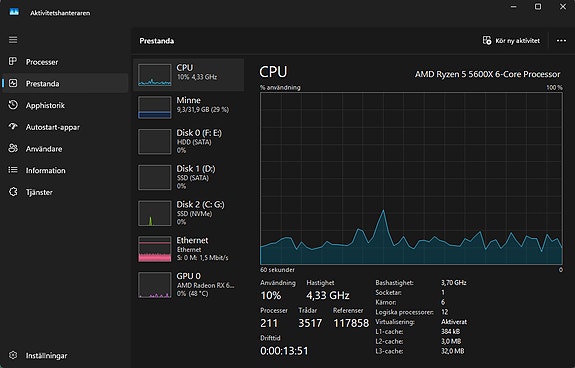This screenshot has width=575, height=368.
Task: Select the Prestanda sidebar icon
Action: (x=13, y=83)
